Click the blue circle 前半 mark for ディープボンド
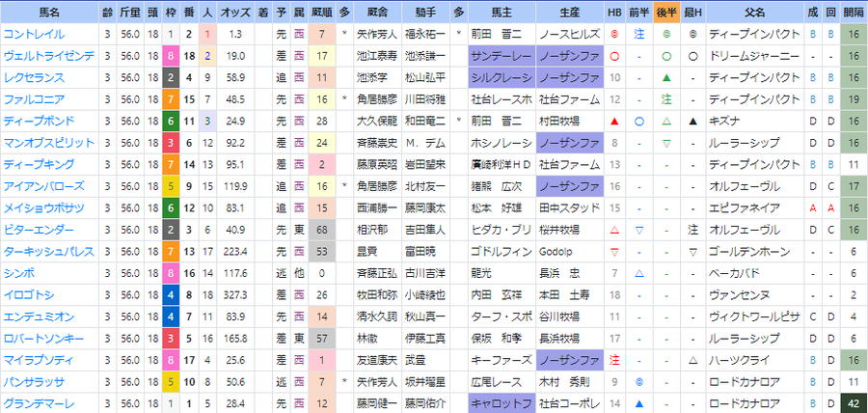Viewport: 868px width, 413px height. 638,122
